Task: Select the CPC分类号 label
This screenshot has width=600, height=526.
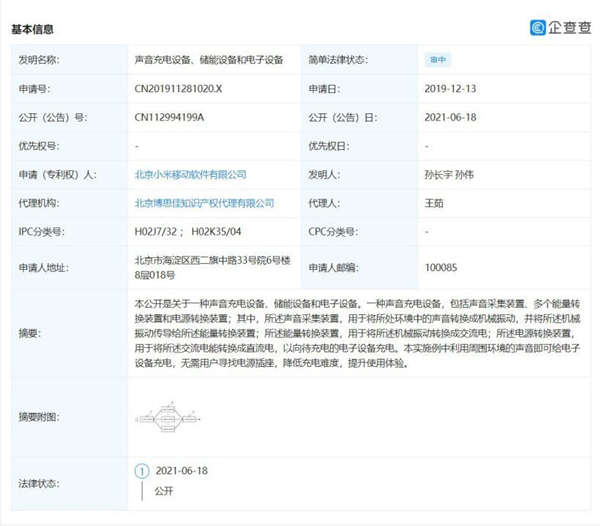Action: 333,232
